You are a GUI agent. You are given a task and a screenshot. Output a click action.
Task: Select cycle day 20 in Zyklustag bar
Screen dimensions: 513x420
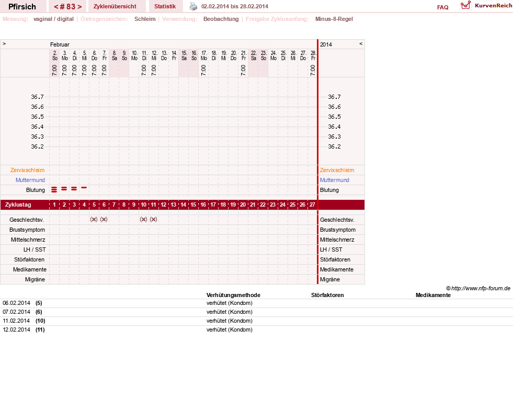pyautogui.click(x=243, y=205)
